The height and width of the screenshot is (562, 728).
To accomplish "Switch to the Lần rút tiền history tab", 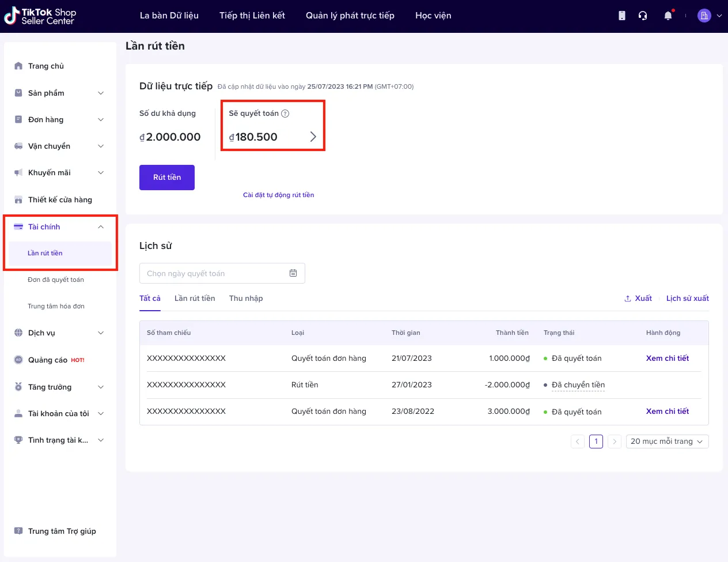I will click(195, 299).
